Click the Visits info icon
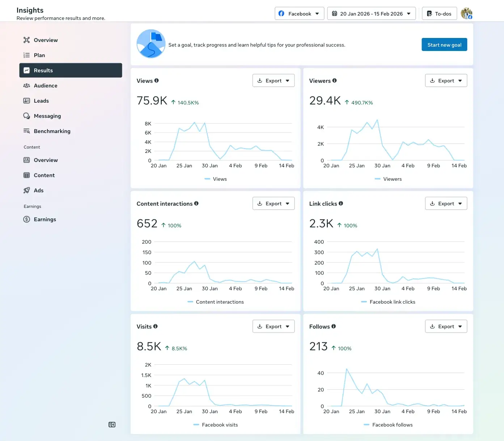 [156, 326]
